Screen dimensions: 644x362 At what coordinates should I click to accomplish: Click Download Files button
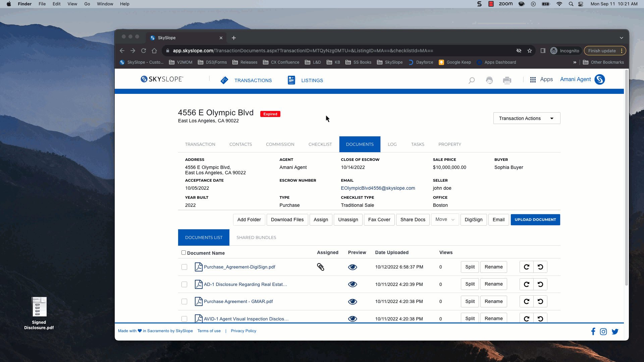[x=287, y=220]
